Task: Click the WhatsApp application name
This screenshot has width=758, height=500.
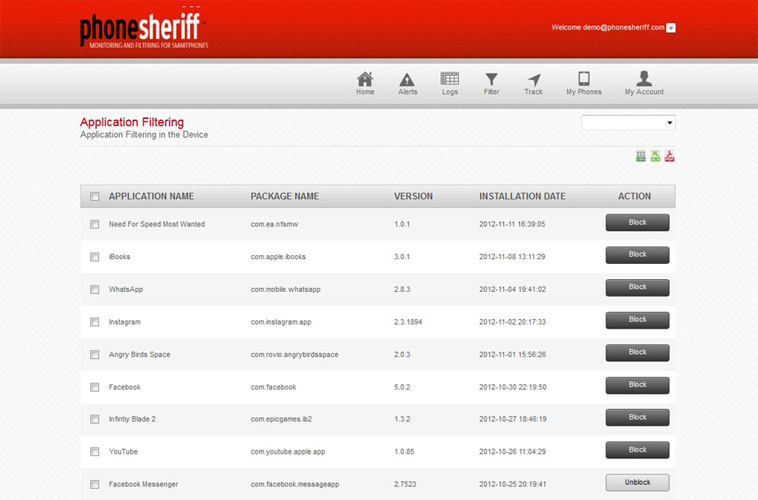Action: coord(126,289)
